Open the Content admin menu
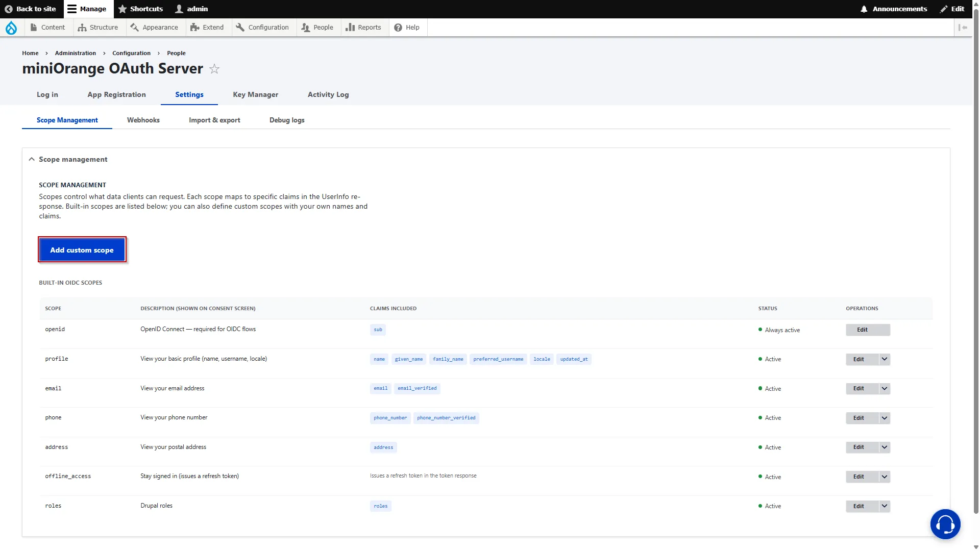The height and width of the screenshot is (551, 980). [x=47, y=28]
